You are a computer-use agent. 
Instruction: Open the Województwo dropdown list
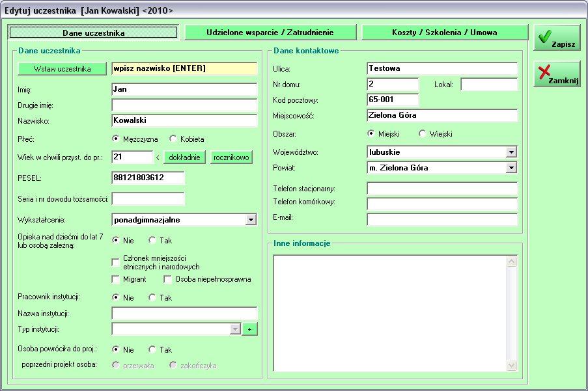coord(511,152)
